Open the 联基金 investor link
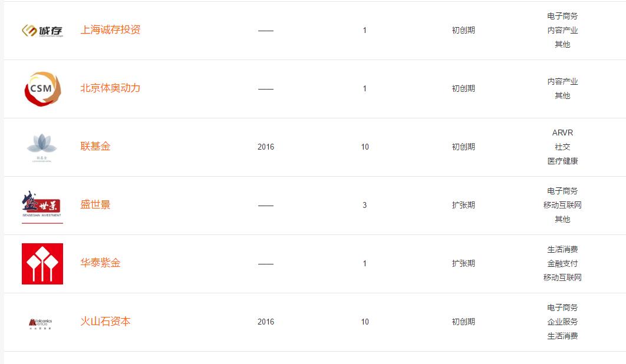 [95, 147]
